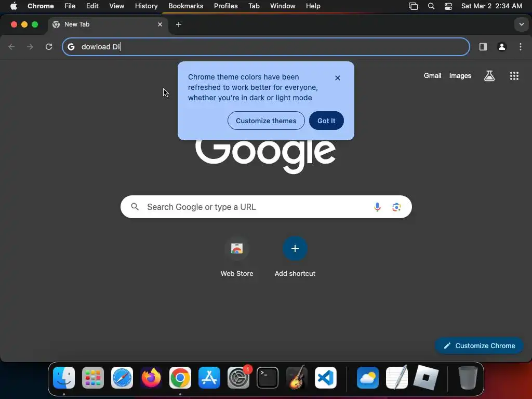Open the View menu
Screen dimensions: 532x399
tap(116, 6)
